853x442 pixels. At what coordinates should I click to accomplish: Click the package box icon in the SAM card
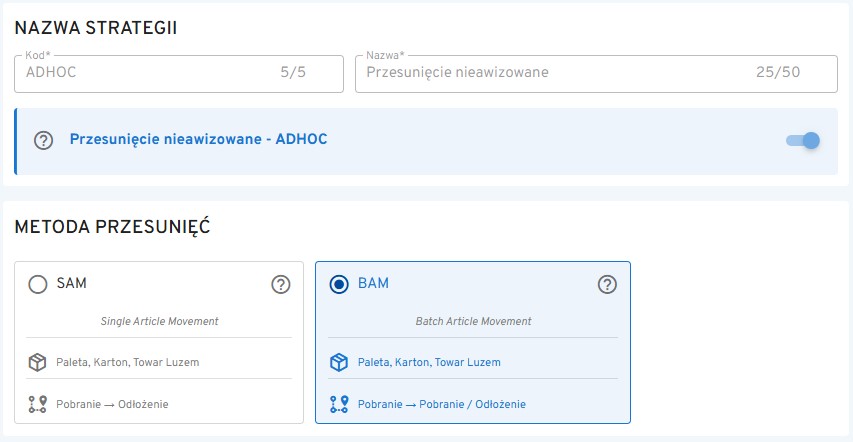[38, 362]
